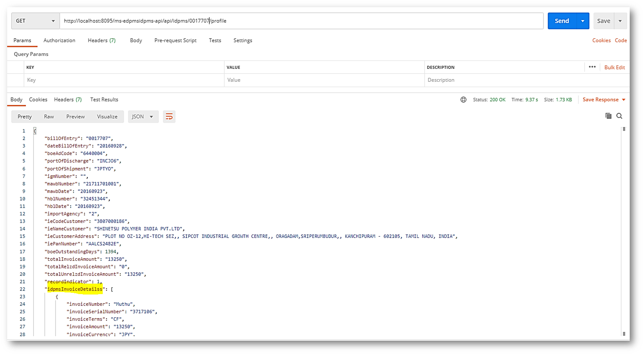This screenshot has height=355, width=644.
Task: Copy response body with copy icon
Action: pos(608,116)
